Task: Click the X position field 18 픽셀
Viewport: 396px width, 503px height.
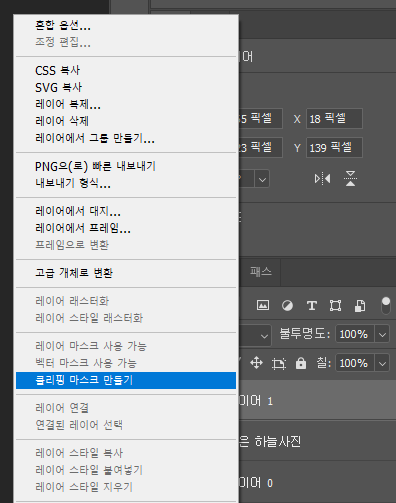Action: (334, 119)
